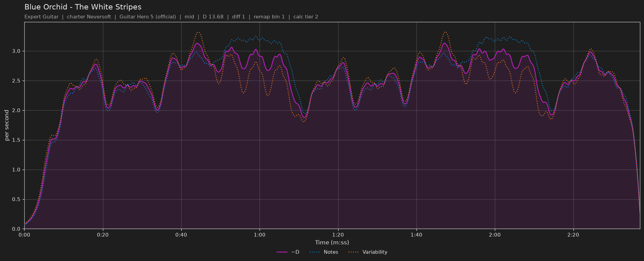
Task: Click the 'per second' y-axis label
Action: 7,125
